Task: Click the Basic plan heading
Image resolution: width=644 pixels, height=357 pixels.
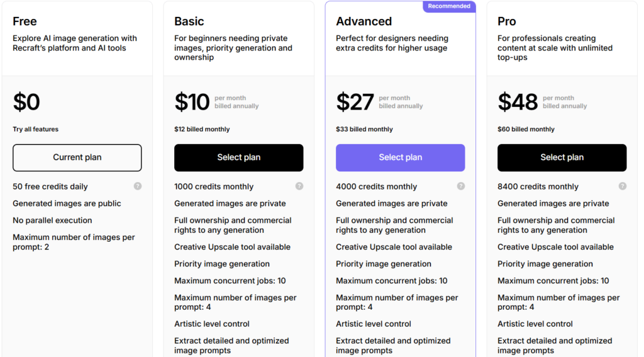Action: 189,21
